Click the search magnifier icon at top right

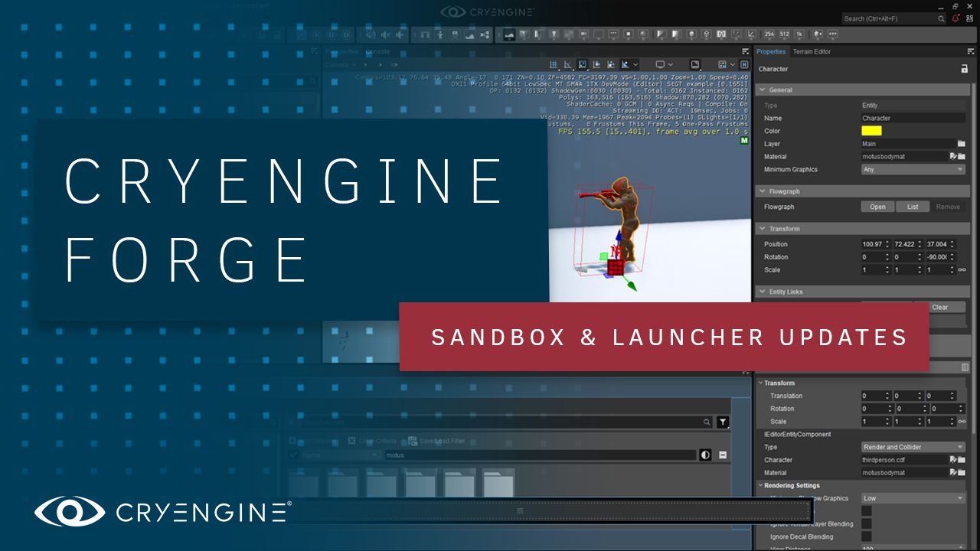click(941, 18)
